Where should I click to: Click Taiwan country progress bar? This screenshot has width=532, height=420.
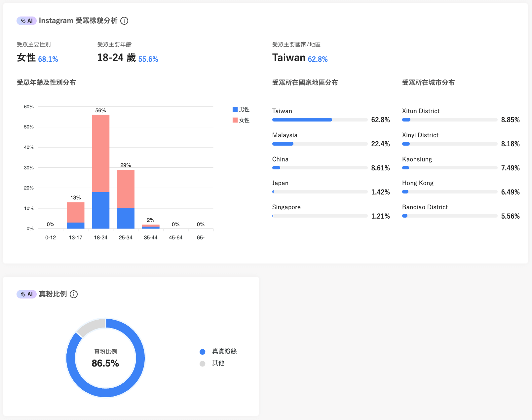(x=320, y=120)
